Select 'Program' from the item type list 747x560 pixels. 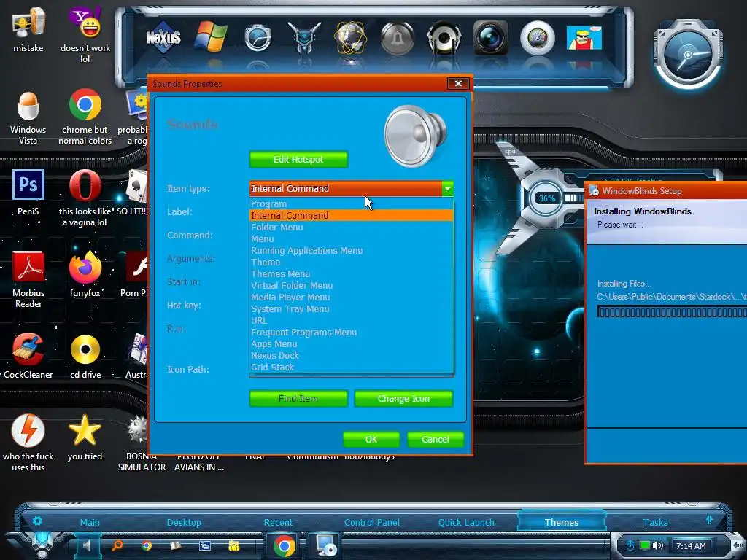(x=351, y=204)
